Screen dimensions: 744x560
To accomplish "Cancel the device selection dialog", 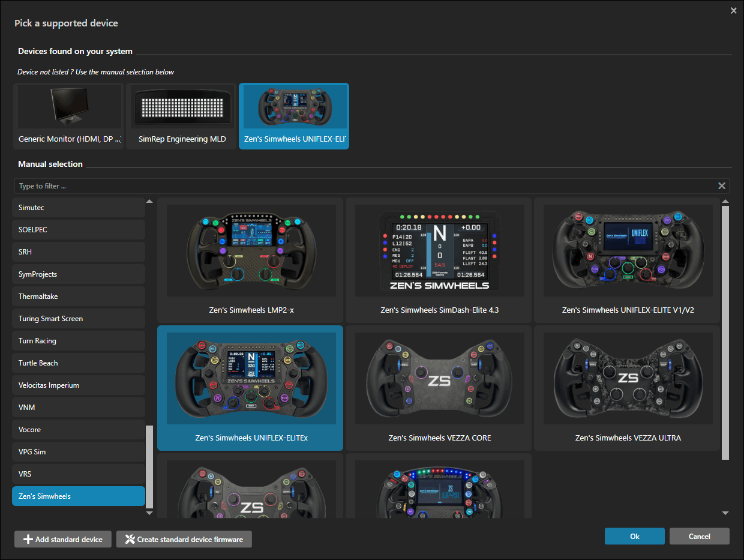I will point(699,537).
